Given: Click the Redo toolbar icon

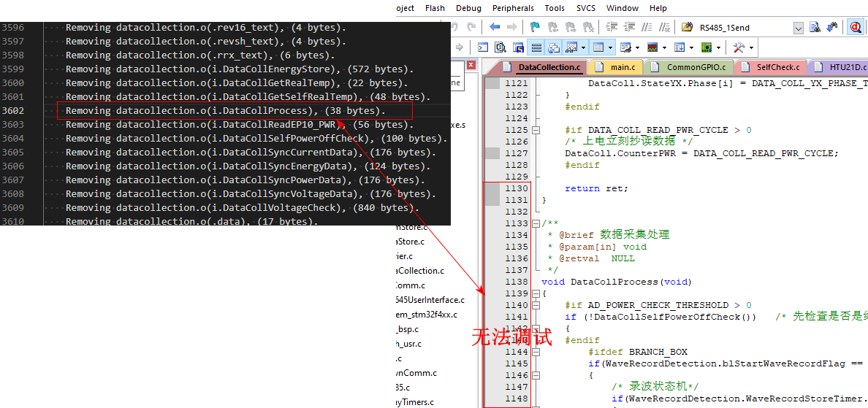Looking at the screenshot, I should pyautogui.click(x=471, y=26).
